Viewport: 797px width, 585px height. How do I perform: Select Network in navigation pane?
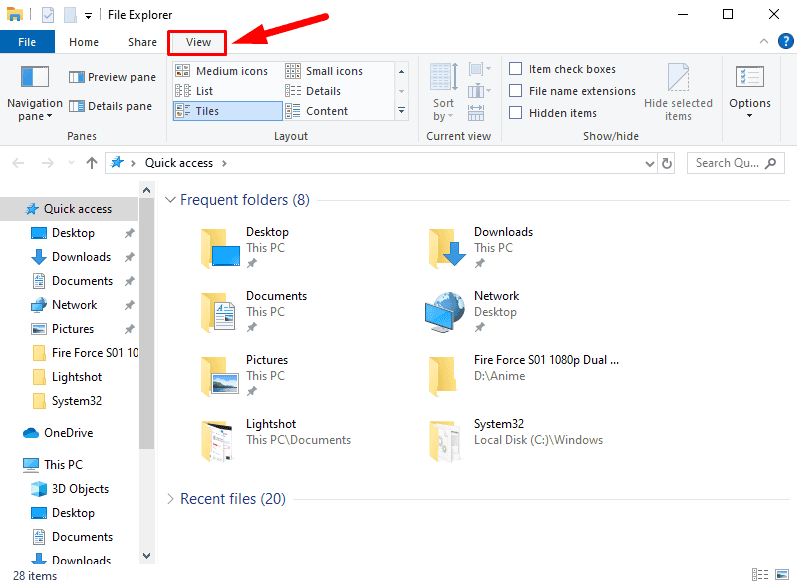pyautogui.click(x=74, y=305)
